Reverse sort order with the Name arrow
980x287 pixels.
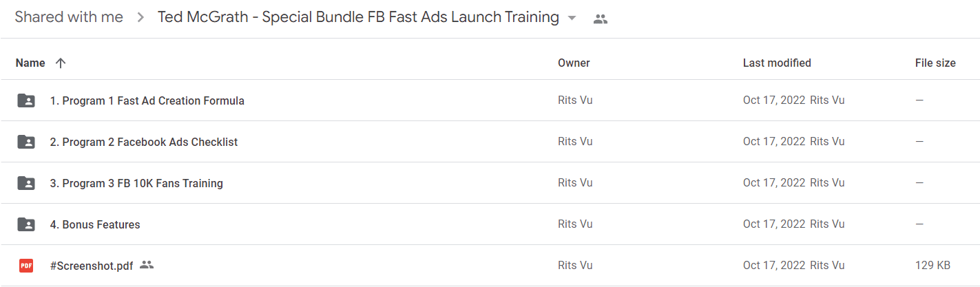click(61, 63)
